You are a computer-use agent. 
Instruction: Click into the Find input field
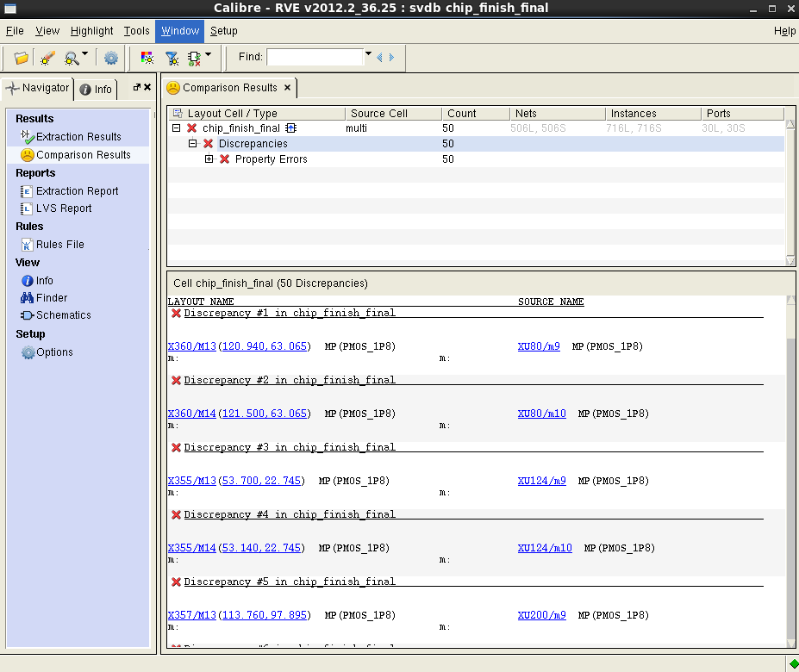(x=315, y=57)
